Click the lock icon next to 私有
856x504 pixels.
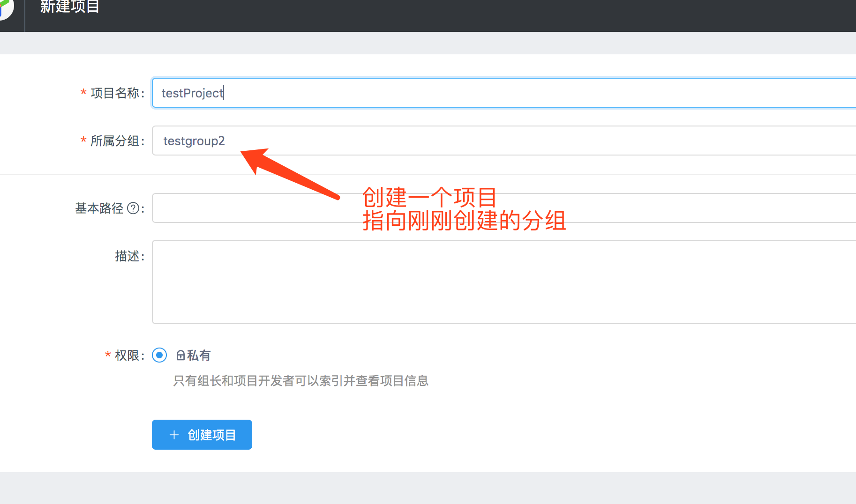point(180,356)
